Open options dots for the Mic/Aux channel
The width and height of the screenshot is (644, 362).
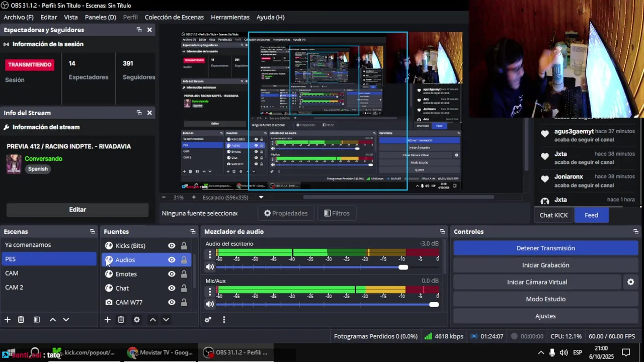click(x=210, y=292)
